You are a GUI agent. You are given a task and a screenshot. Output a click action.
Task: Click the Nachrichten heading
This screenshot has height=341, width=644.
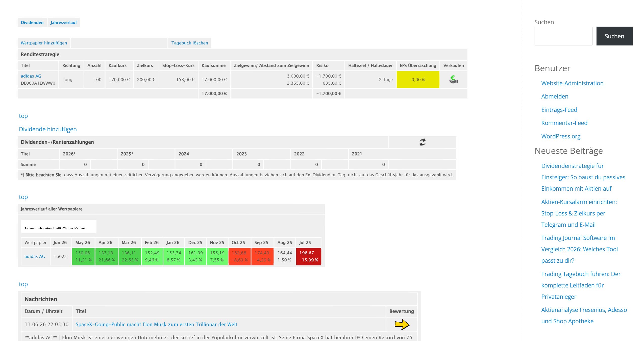41,299
